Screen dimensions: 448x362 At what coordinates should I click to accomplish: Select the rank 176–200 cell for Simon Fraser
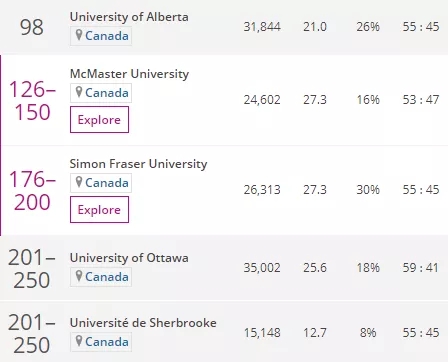tap(32, 191)
